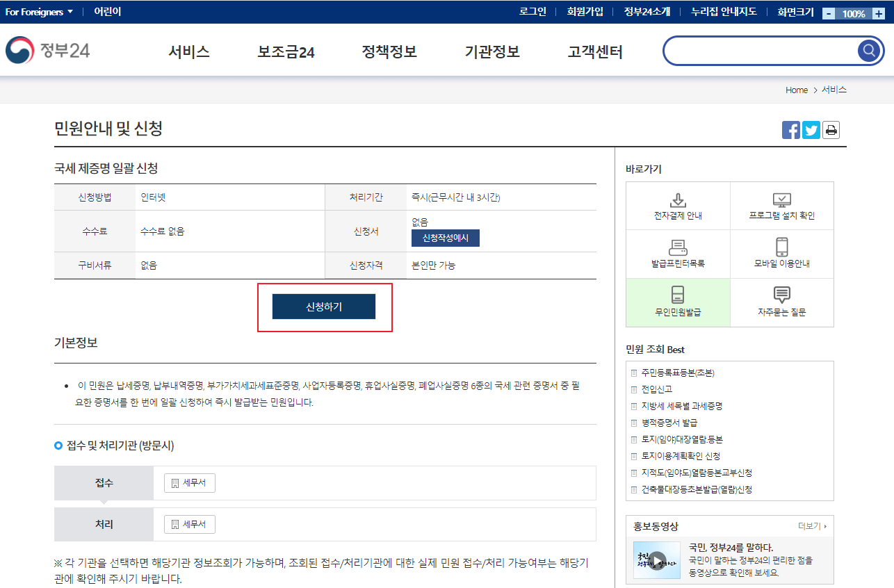Click the 국세 제증명 일괄 신청 heading
Screen dimensions: 894x588
point(106,168)
